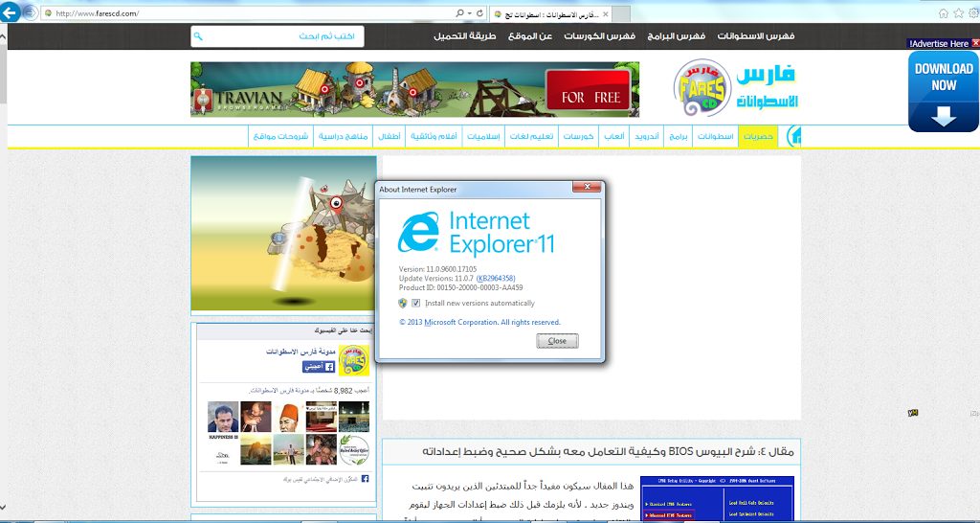Select the حصريات category tab
Screen dimensions: 980x523
[x=758, y=136]
